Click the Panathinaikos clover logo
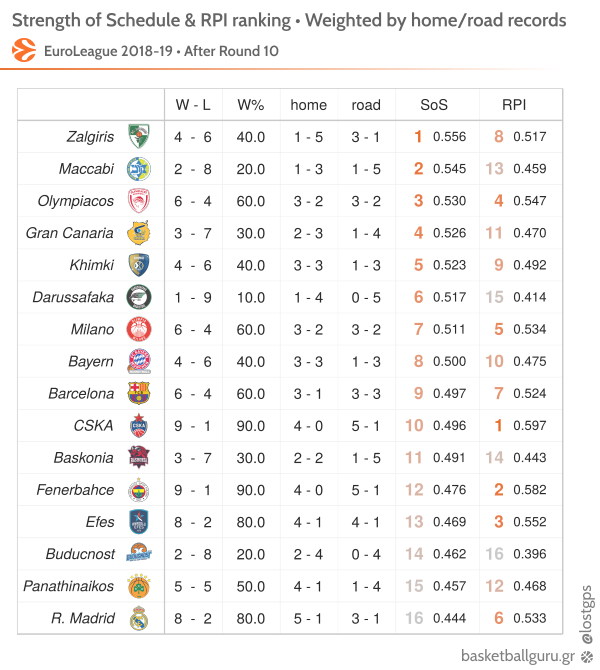The width and height of the screenshot is (600, 670). pyautogui.click(x=139, y=586)
